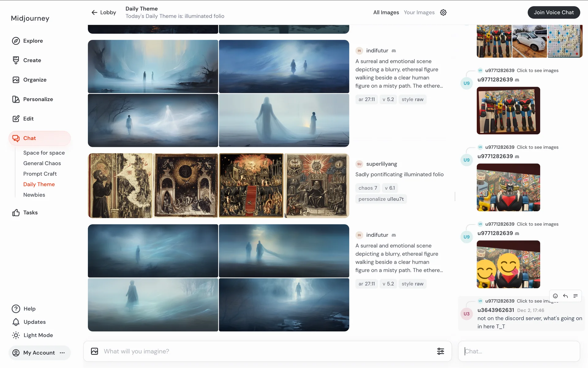The width and height of the screenshot is (588, 368).
Task: Go back to Lobby
Action: point(104,13)
